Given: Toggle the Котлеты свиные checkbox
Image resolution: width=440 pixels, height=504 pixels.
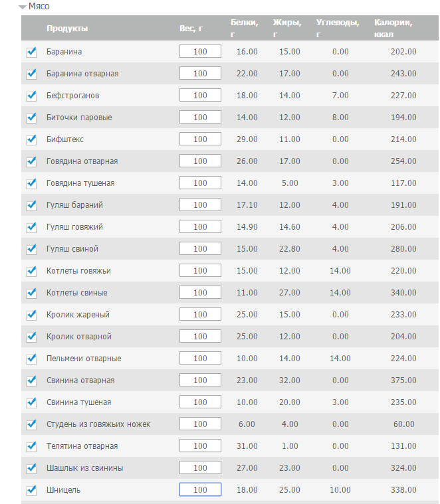Looking at the screenshot, I should coord(31,293).
